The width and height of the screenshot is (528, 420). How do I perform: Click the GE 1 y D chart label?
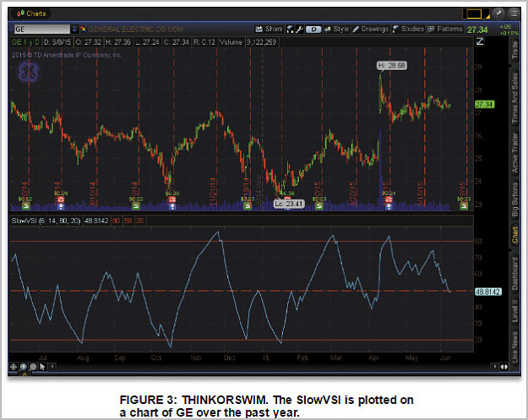pos(25,42)
